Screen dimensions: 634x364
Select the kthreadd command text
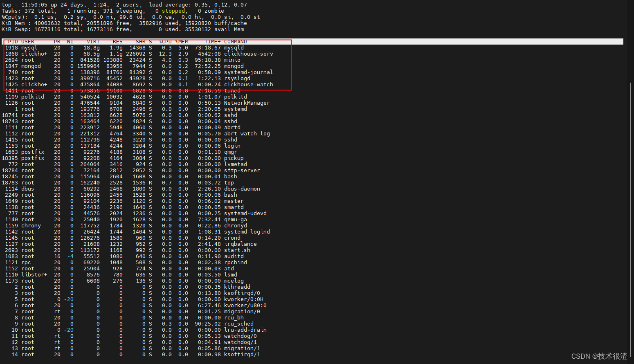237,287
